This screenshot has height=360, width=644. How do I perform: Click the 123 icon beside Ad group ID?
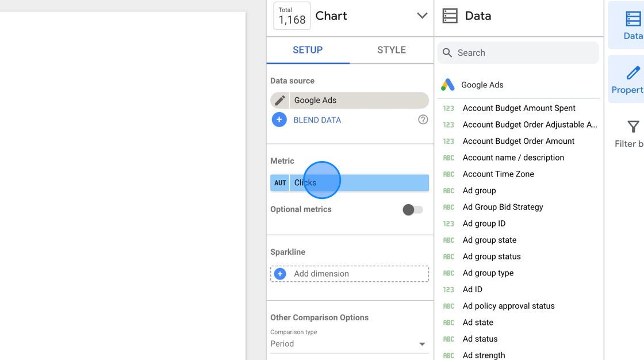coord(449,223)
